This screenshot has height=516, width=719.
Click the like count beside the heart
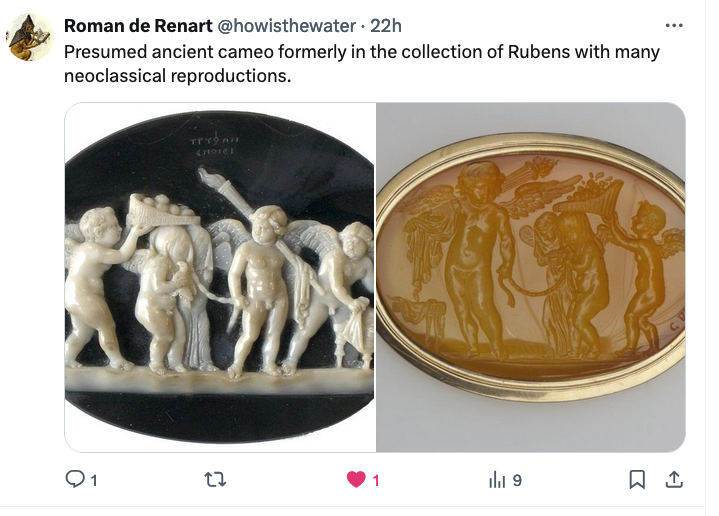(376, 481)
